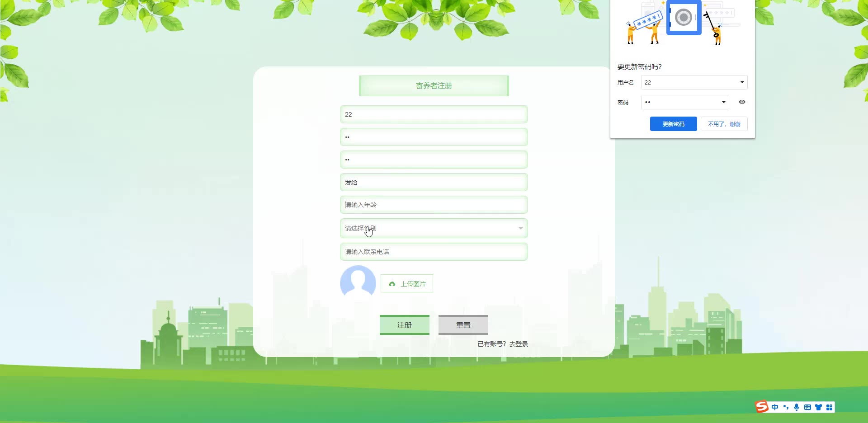Switch punctuation mode on the IME bar
Image resolution: width=868 pixels, height=423 pixels.
(786, 407)
